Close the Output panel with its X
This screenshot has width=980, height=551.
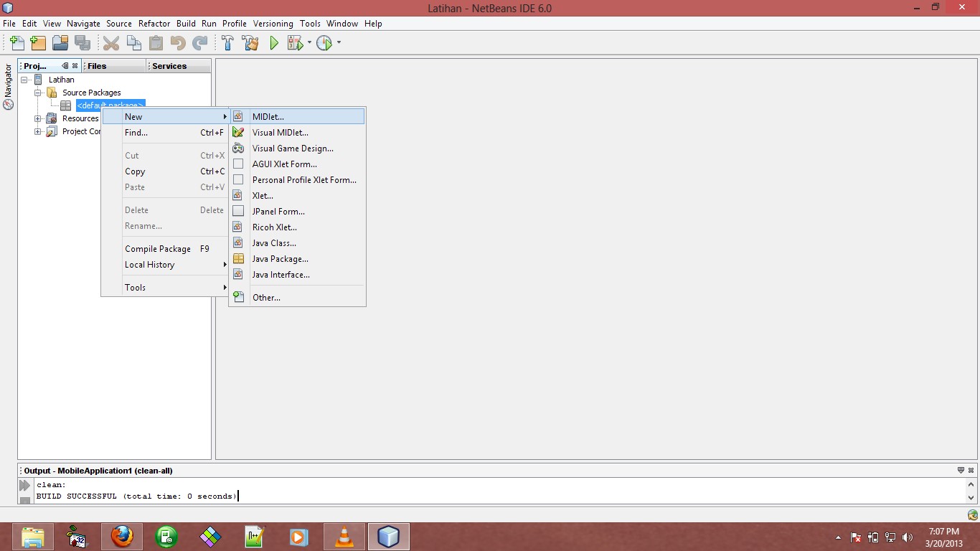[x=971, y=471]
